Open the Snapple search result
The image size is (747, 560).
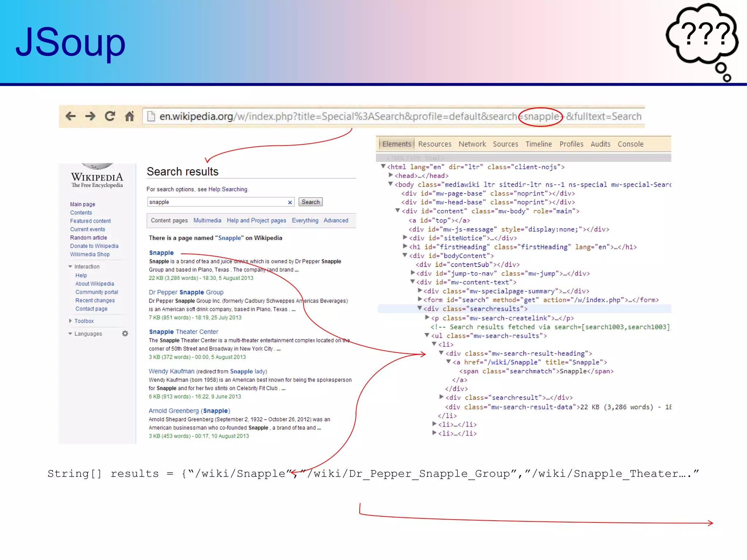(x=161, y=253)
